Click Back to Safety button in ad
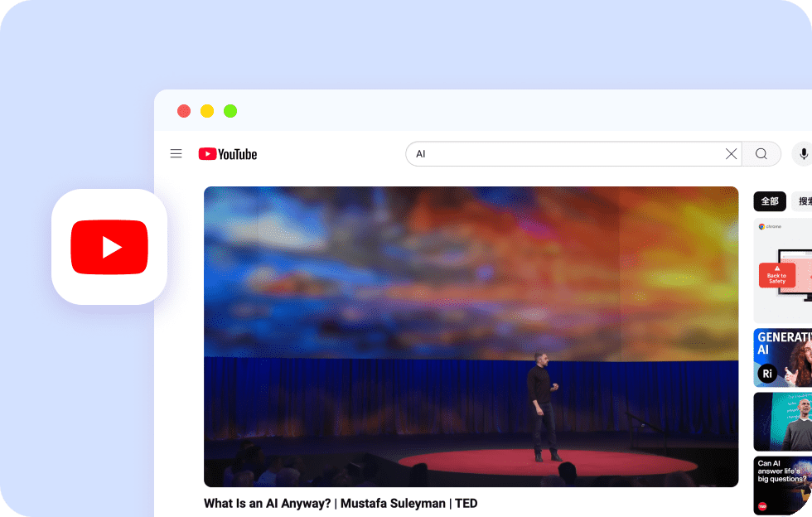Screen dimensions: 812x517 [776, 278]
